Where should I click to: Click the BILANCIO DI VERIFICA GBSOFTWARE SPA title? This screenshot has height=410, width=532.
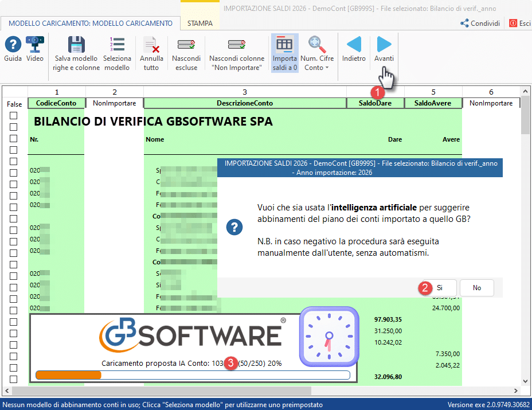coord(153,122)
